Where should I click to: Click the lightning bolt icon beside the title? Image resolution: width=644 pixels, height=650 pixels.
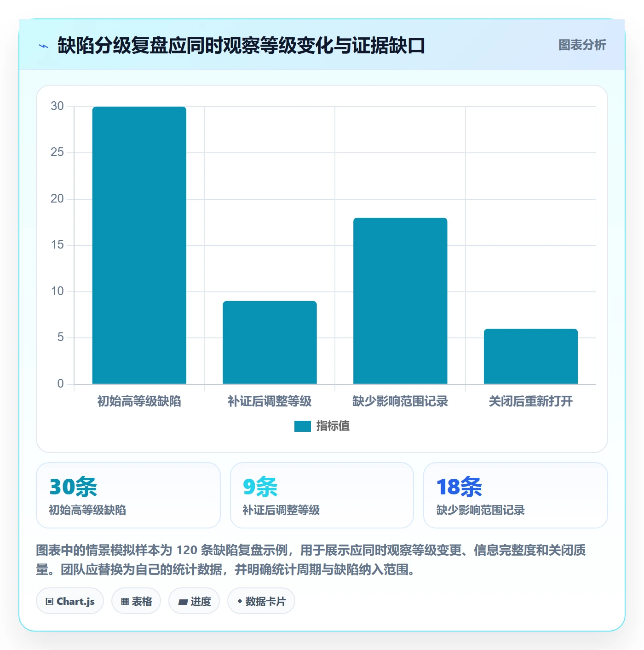pos(44,46)
